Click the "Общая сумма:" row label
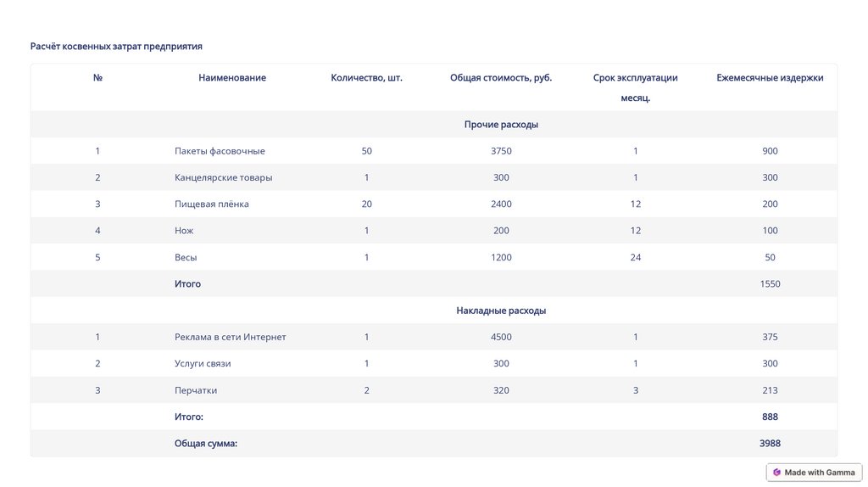 (x=205, y=444)
